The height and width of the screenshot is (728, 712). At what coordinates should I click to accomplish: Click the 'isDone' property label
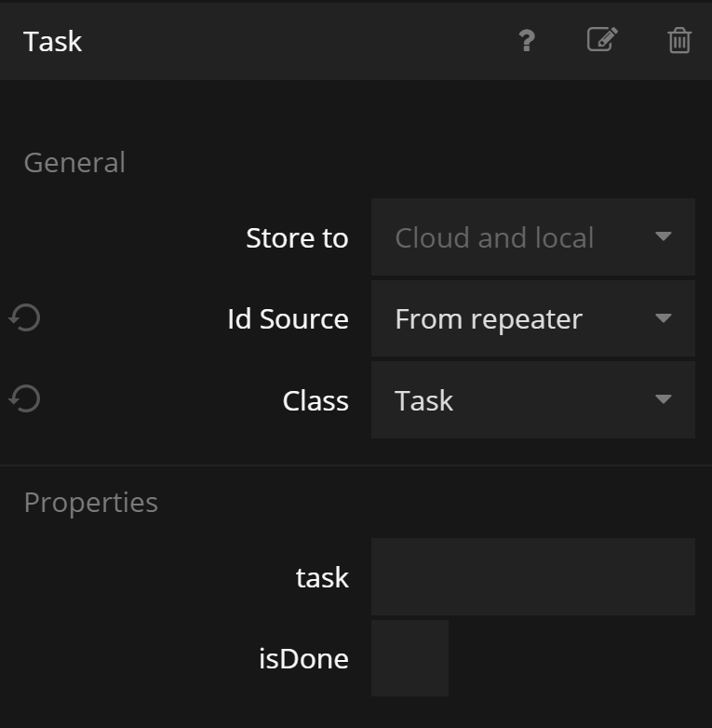tap(303, 659)
